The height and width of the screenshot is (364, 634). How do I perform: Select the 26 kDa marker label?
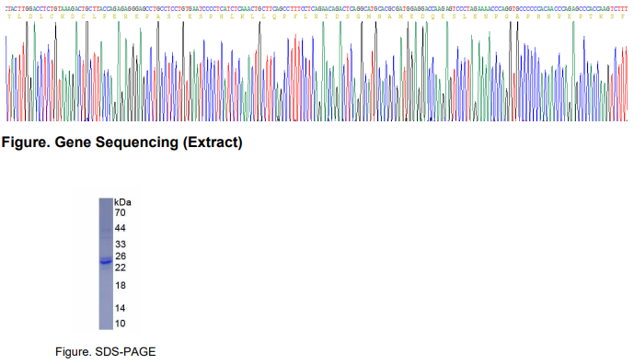click(x=121, y=256)
